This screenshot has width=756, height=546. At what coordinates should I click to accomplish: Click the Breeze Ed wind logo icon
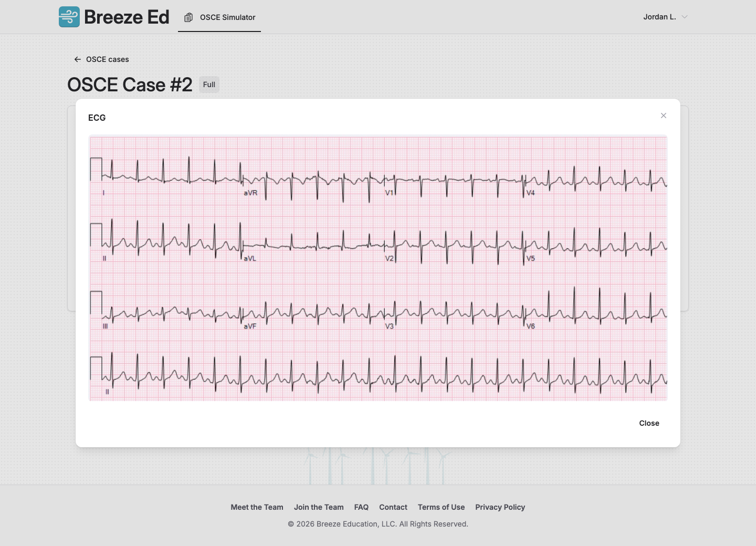(69, 17)
